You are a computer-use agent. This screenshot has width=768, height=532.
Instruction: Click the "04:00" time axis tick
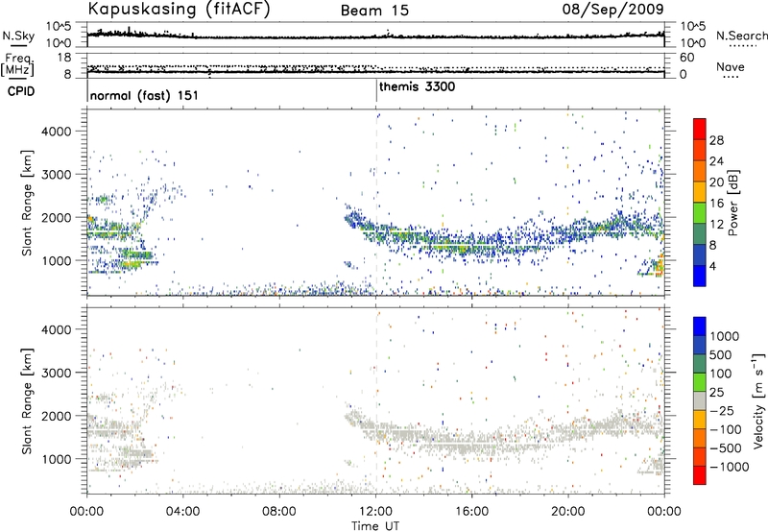tap(182, 512)
